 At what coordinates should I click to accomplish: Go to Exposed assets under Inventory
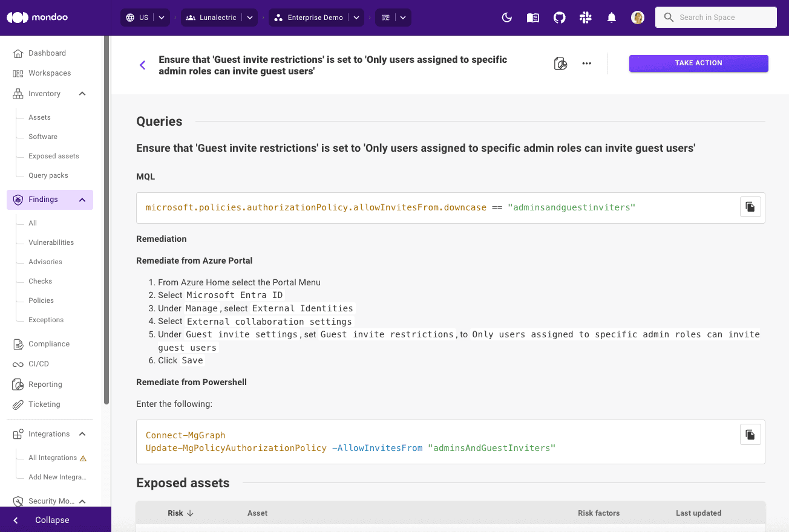(54, 156)
